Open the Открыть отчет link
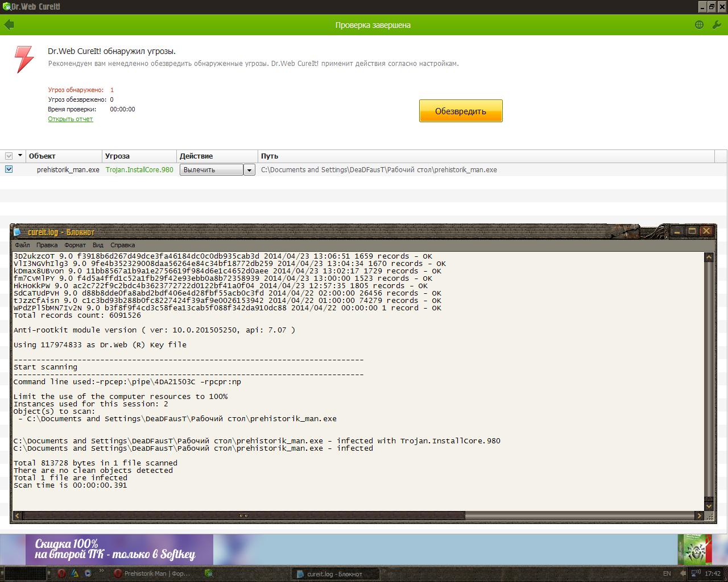Screen dimensions: 728x582 pyautogui.click(x=71, y=119)
